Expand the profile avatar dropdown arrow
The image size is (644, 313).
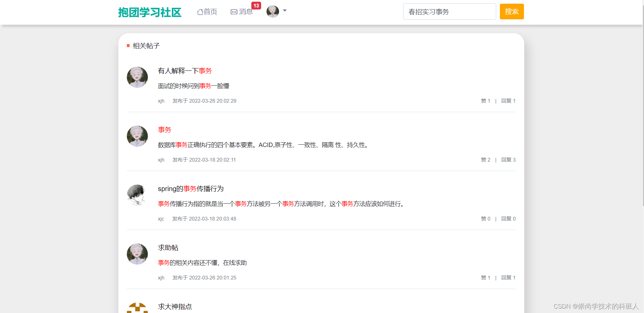point(285,11)
